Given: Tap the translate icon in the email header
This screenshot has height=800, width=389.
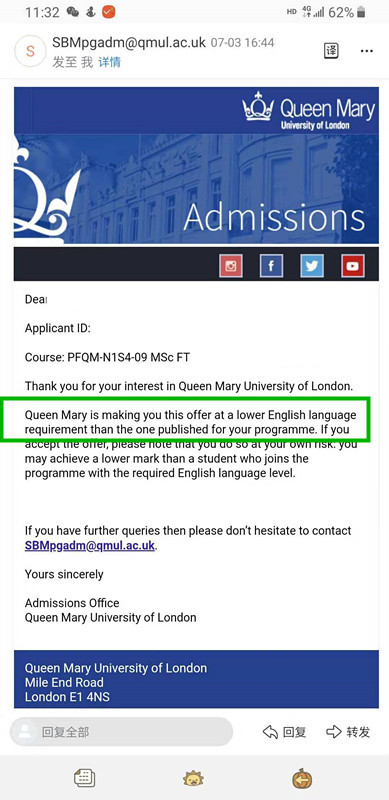Looking at the screenshot, I should pyautogui.click(x=331, y=51).
